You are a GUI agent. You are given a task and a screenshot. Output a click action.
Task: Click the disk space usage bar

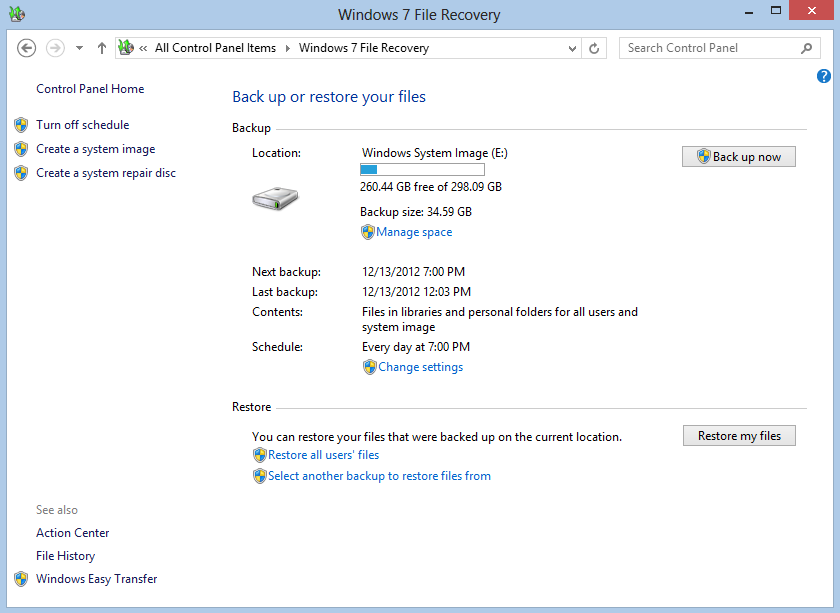click(x=422, y=170)
